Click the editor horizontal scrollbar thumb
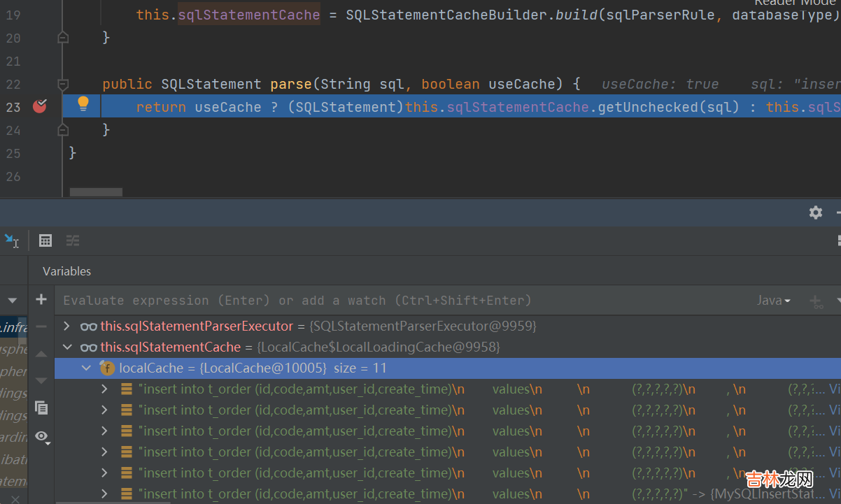Screen dimensions: 841x504 [x=96, y=192]
